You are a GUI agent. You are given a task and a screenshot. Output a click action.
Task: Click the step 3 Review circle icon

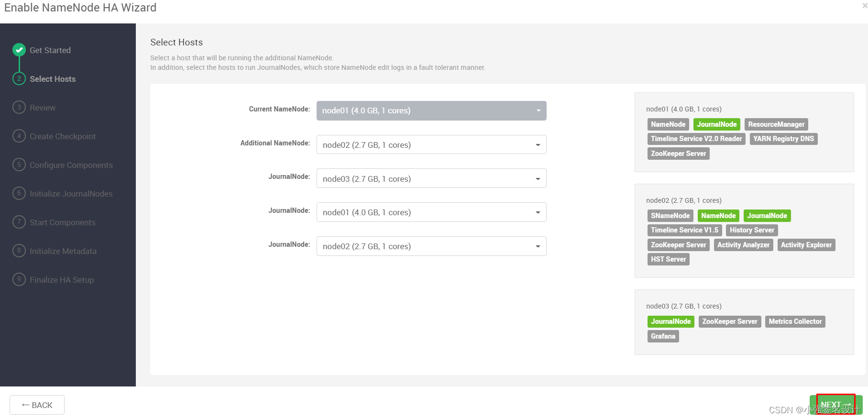tap(19, 107)
